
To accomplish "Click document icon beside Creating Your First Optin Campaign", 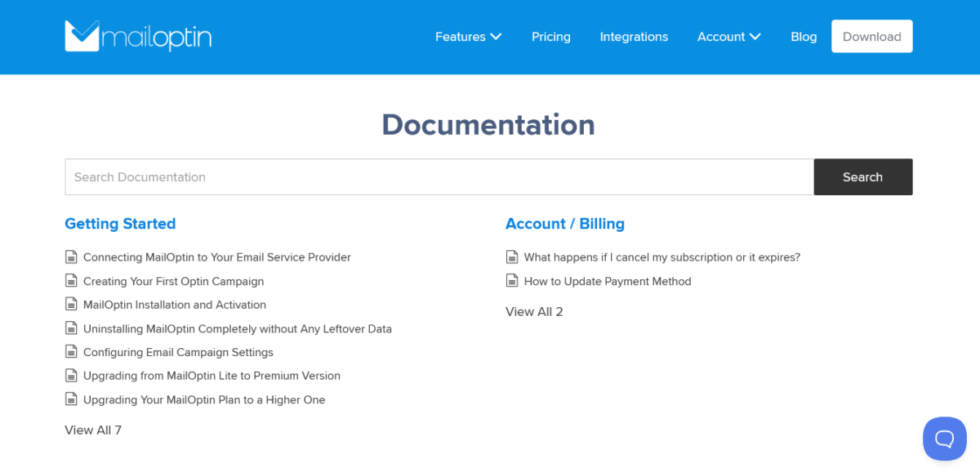I will coord(71,280).
